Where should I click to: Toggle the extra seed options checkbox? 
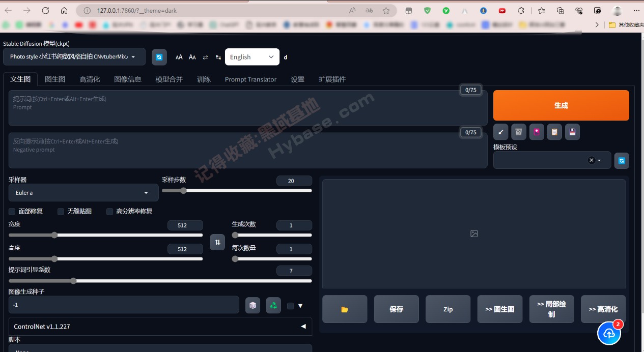(x=291, y=306)
